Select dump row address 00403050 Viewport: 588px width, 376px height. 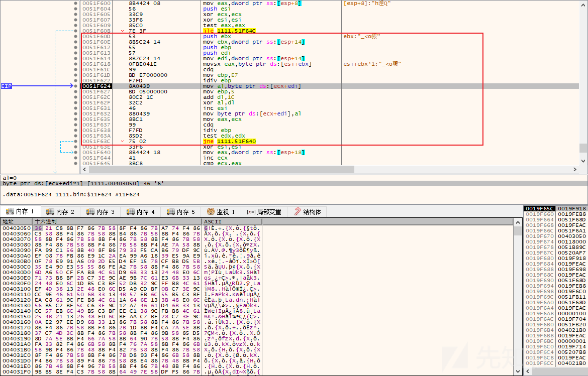[x=17, y=228]
